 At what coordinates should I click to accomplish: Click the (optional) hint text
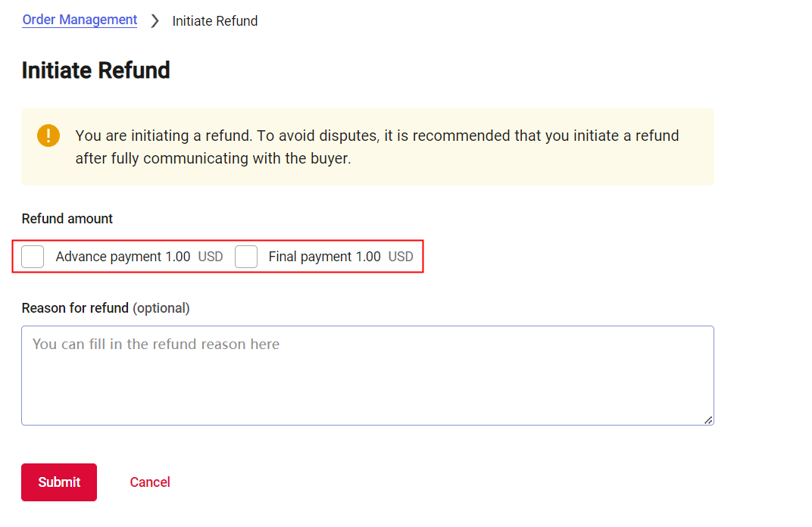[161, 308]
